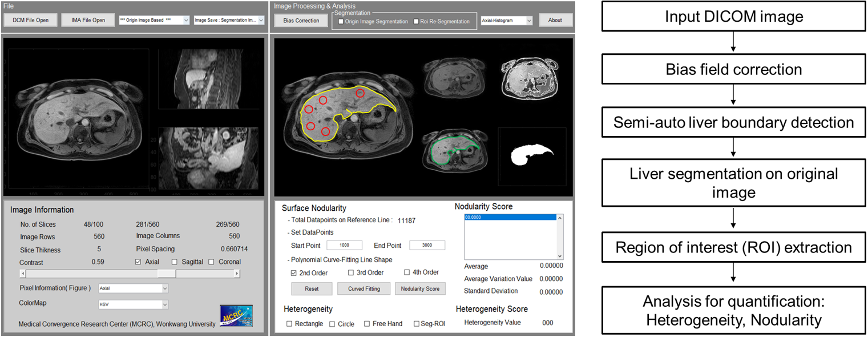The image size is (868, 337).
Task: Click the MCRC logo icon
Action: [236, 316]
